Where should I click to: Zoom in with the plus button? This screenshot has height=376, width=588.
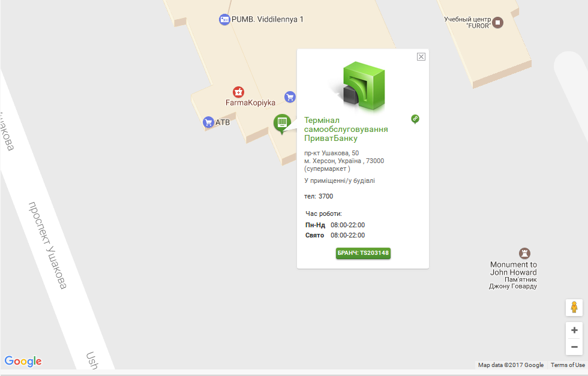pos(574,330)
